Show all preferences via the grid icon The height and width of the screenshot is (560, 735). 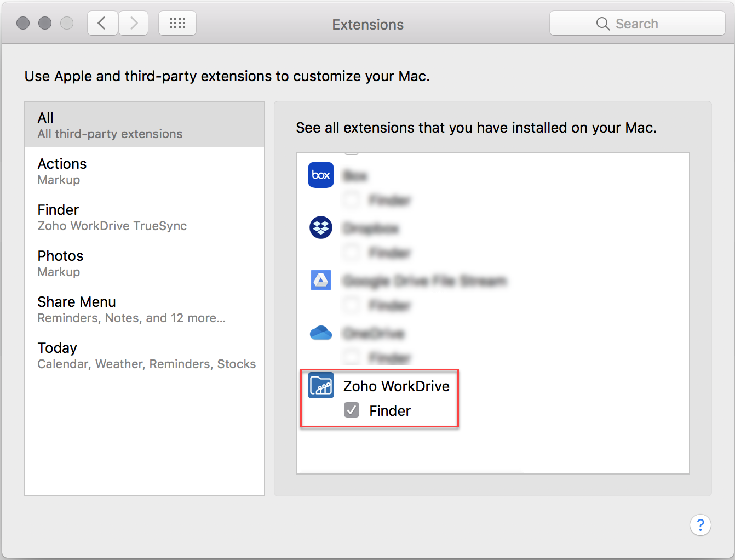(177, 24)
